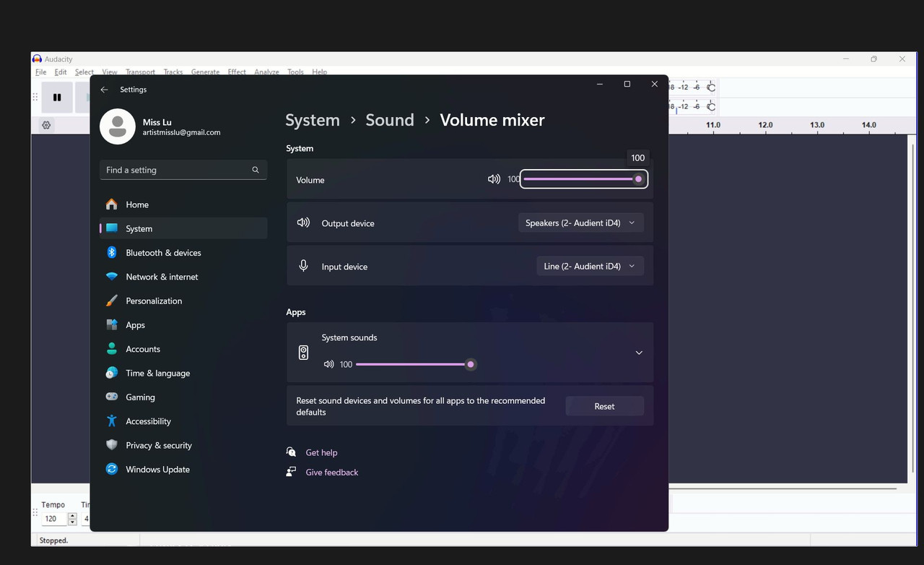Open the Input device dropdown
Screen dimensions: 924x565
(x=590, y=266)
